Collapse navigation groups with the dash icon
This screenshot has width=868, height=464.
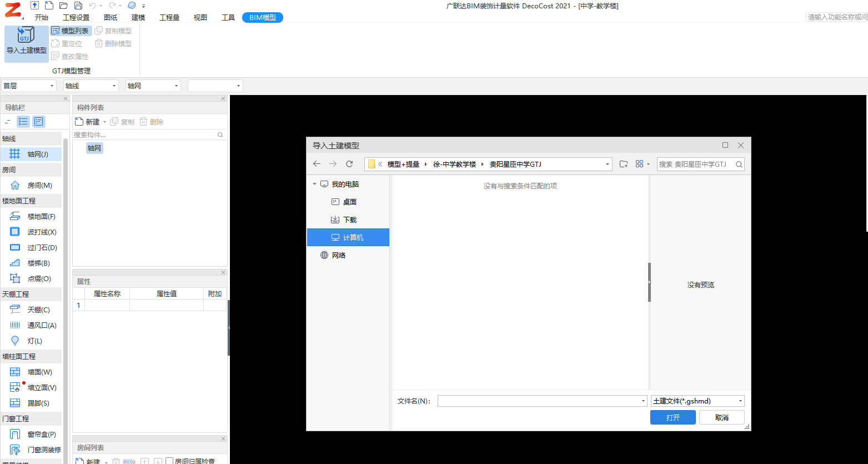click(8, 121)
